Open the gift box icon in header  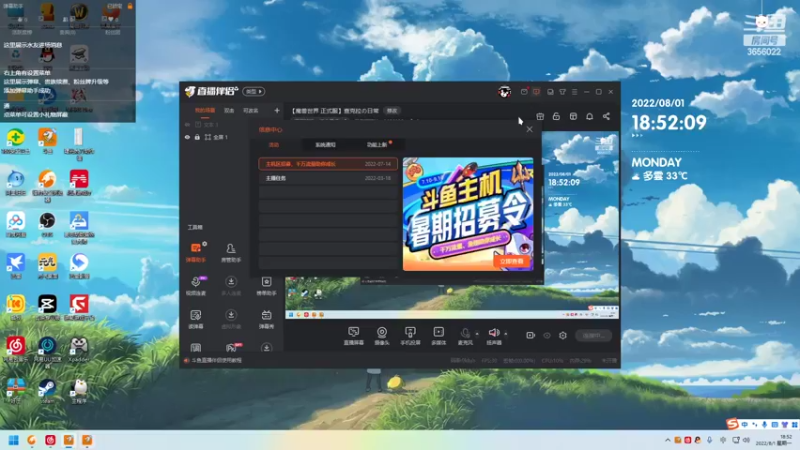tap(540, 116)
